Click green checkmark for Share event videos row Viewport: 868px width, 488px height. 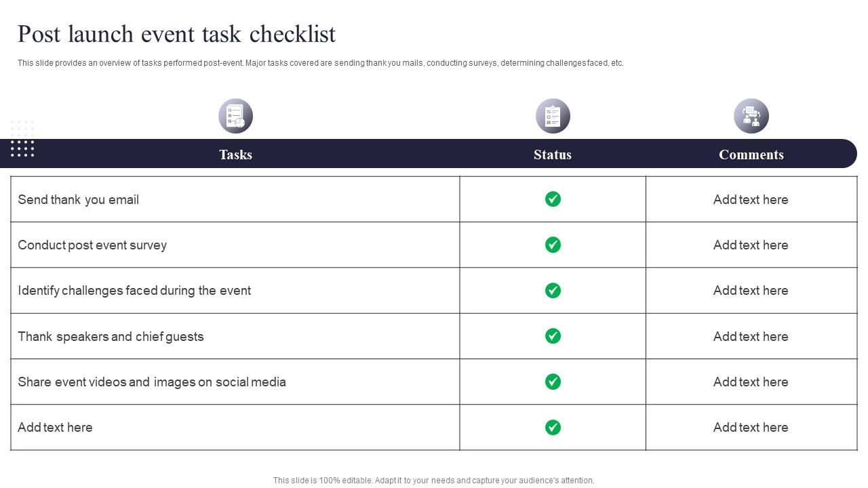pos(553,382)
